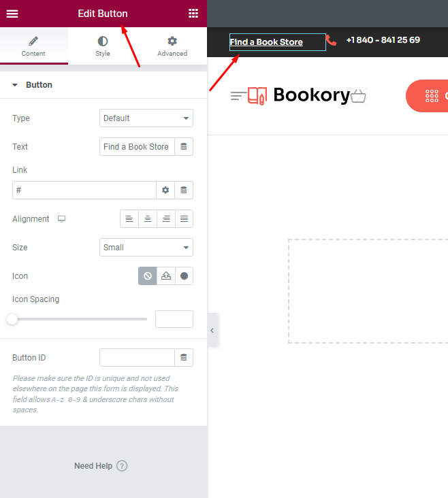The width and height of the screenshot is (448, 498).
Task: Open the Type dropdown set to Default
Action: [146, 118]
